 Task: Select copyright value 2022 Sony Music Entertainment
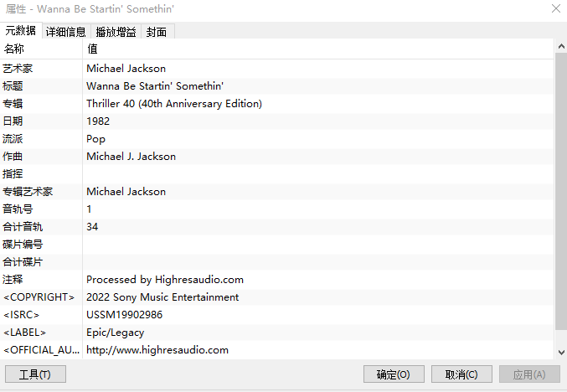[x=162, y=297]
